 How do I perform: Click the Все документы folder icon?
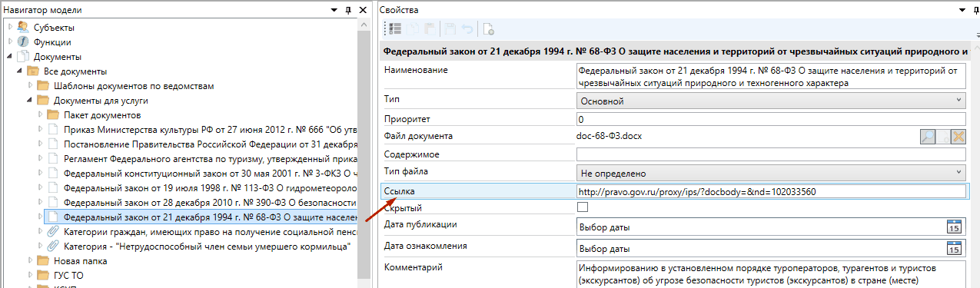click(32, 71)
